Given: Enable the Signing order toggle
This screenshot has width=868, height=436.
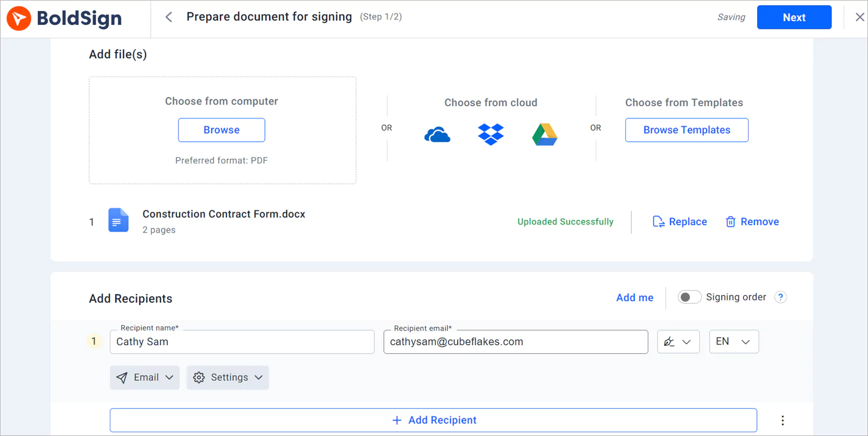Looking at the screenshot, I should (x=689, y=297).
